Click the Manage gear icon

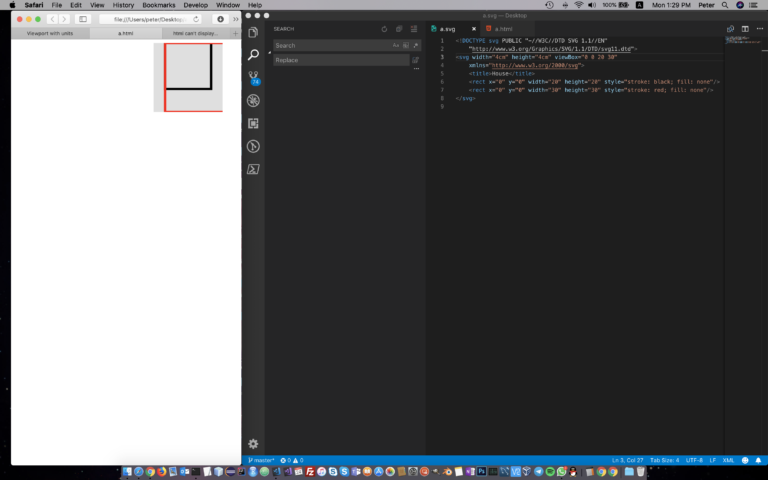(x=253, y=444)
